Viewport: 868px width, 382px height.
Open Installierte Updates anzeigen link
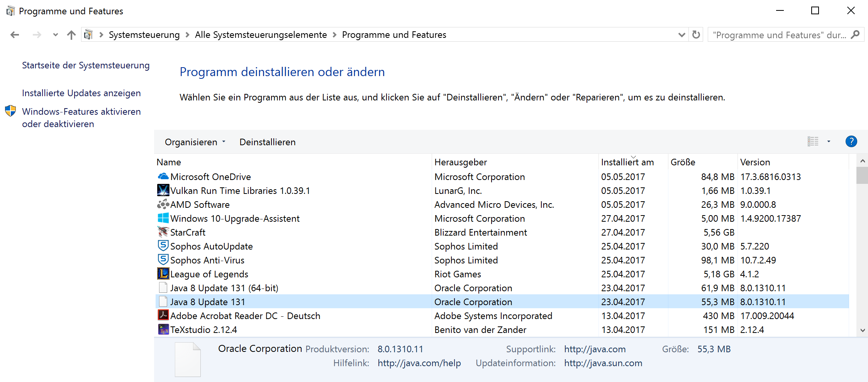click(x=81, y=93)
